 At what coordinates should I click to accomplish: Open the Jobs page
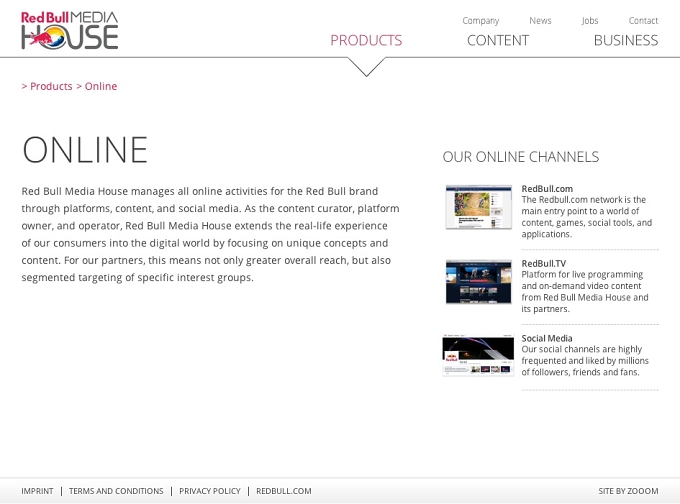590,20
